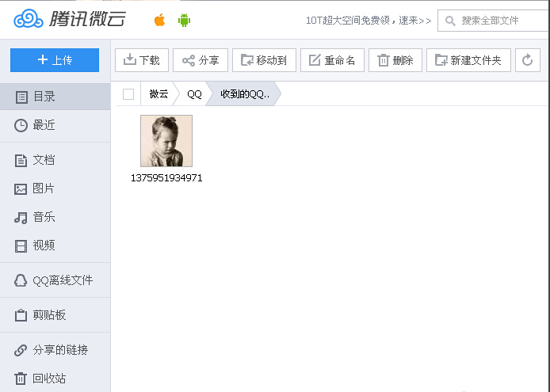Click the 上传 upload button
The image size is (550, 392).
click(x=55, y=60)
